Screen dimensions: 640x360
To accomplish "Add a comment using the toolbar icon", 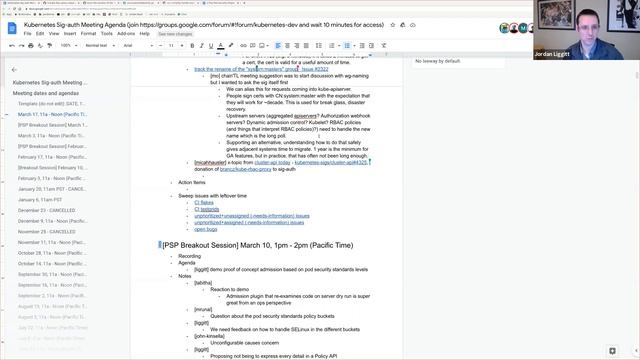I will (253, 45).
